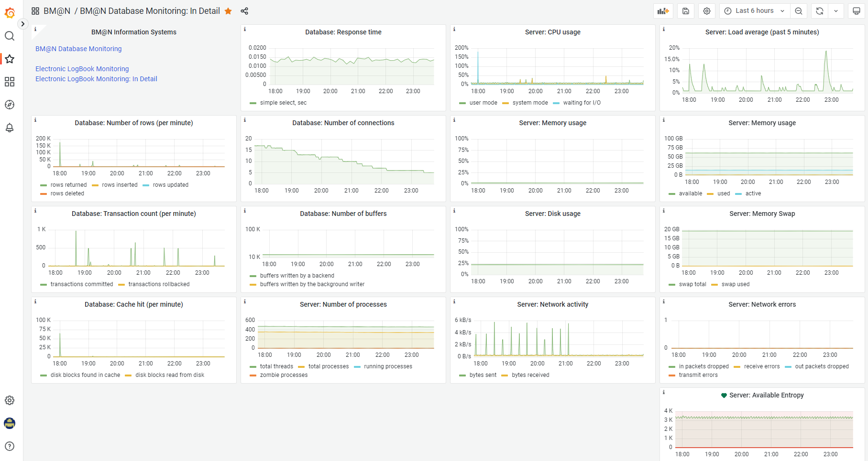The image size is (868, 461).
Task: Open the 'BM@N Database Monitoring' link
Action: [78, 49]
